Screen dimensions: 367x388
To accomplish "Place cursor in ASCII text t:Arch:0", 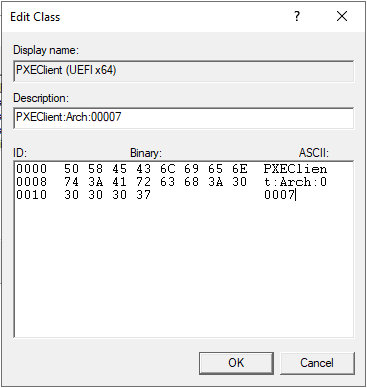I will [x=295, y=182].
